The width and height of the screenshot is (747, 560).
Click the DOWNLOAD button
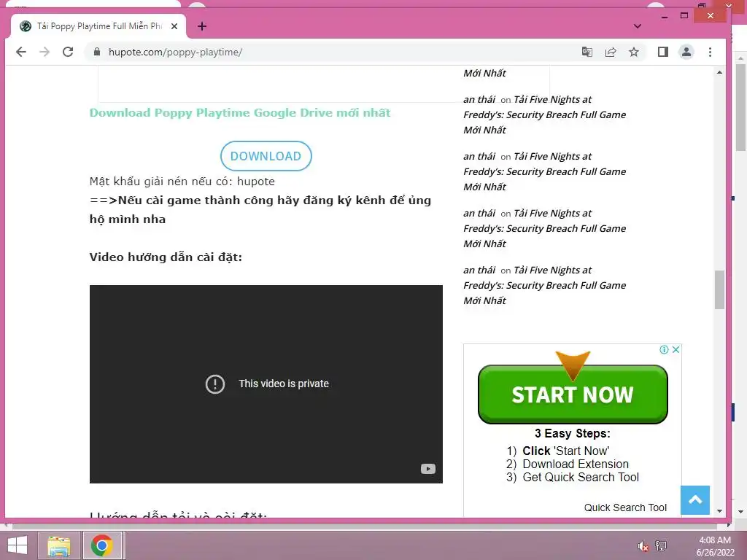266,156
